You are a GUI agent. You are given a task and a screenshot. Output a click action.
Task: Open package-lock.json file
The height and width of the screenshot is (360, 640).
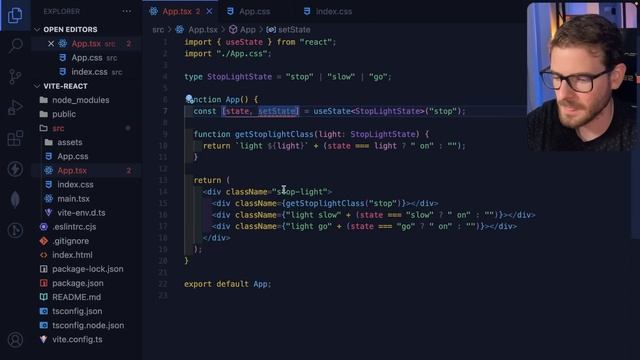(87, 269)
